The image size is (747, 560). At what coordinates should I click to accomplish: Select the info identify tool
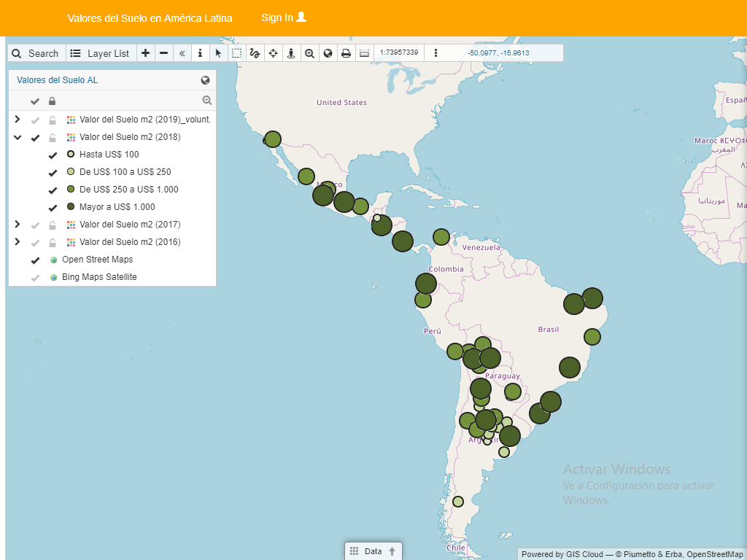(x=200, y=53)
